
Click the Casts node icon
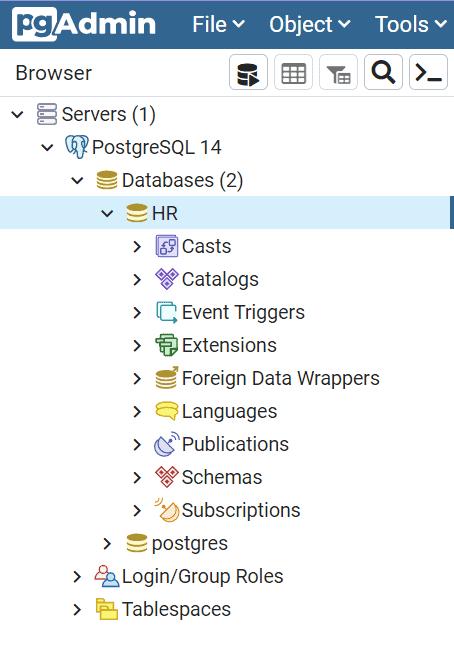167,246
